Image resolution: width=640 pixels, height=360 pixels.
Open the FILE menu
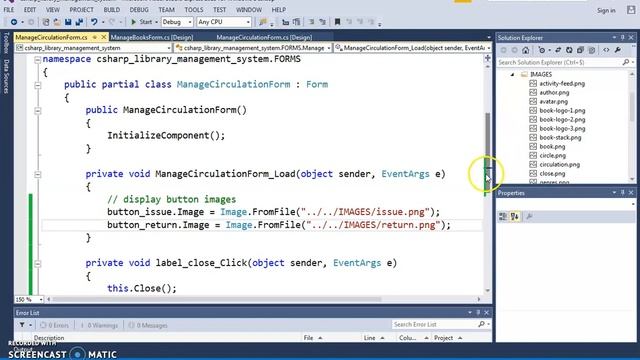tap(9, 9)
